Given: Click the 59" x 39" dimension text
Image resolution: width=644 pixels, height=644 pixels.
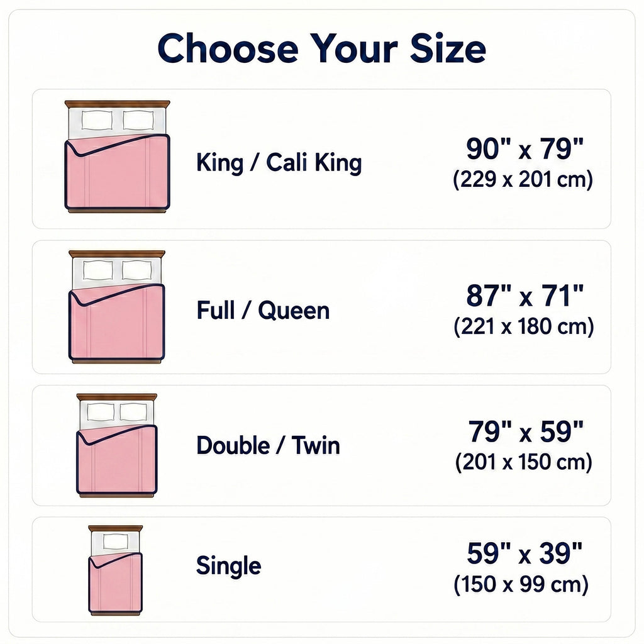Looking at the screenshot, I should coord(524,553).
